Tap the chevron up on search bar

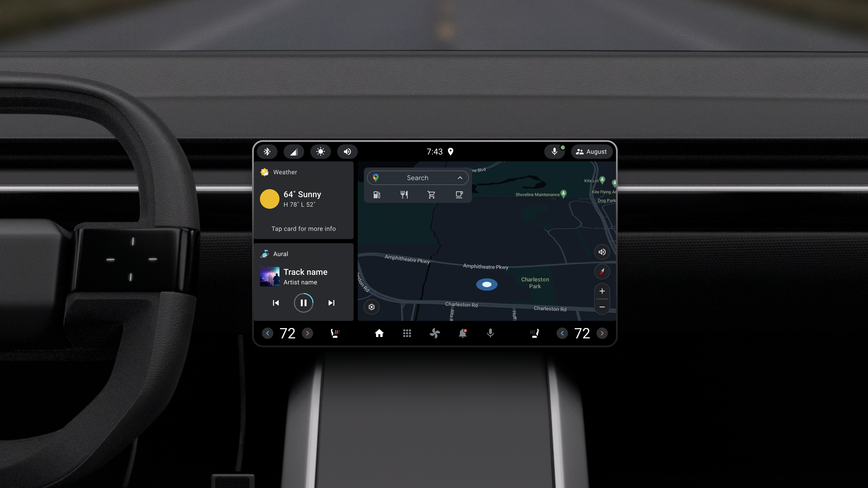(460, 178)
